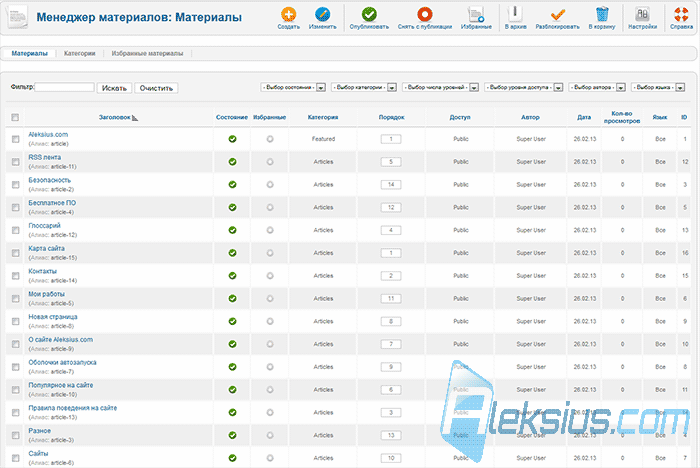Toggle featured marker for Новая страница row
The height and width of the screenshot is (468, 700).
[270, 321]
